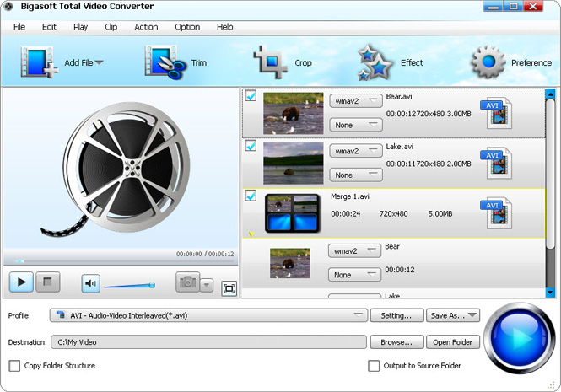Click the Destination path field
Viewport: 561px width, 392px height.
point(208,342)
